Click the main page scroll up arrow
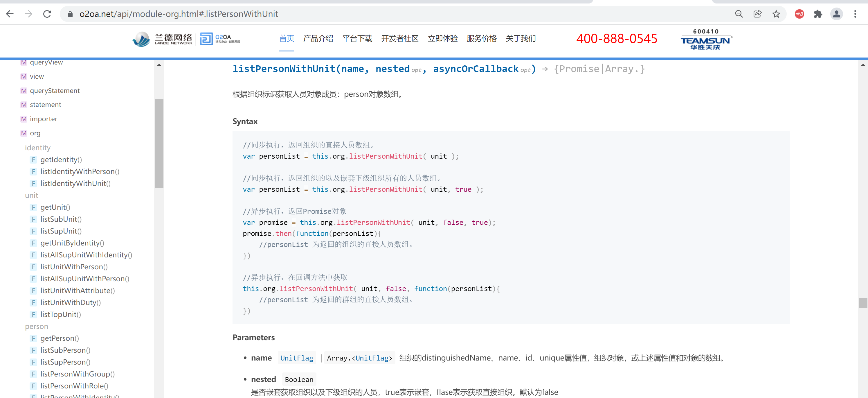 pyautogui.click(x=862, y=65)
